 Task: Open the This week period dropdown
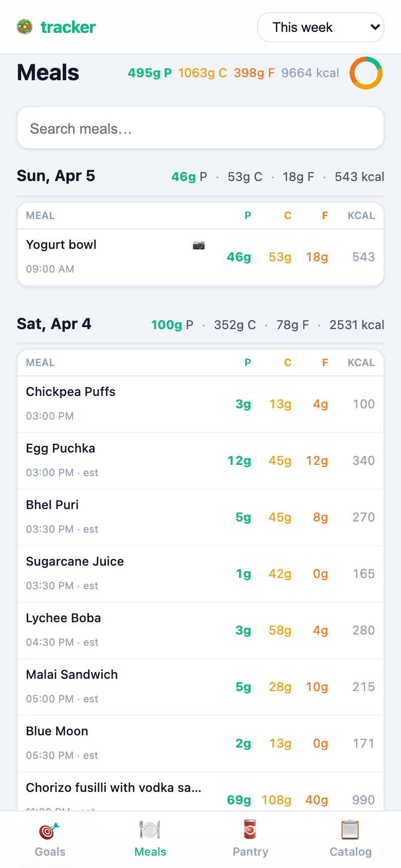click(321, 27)
